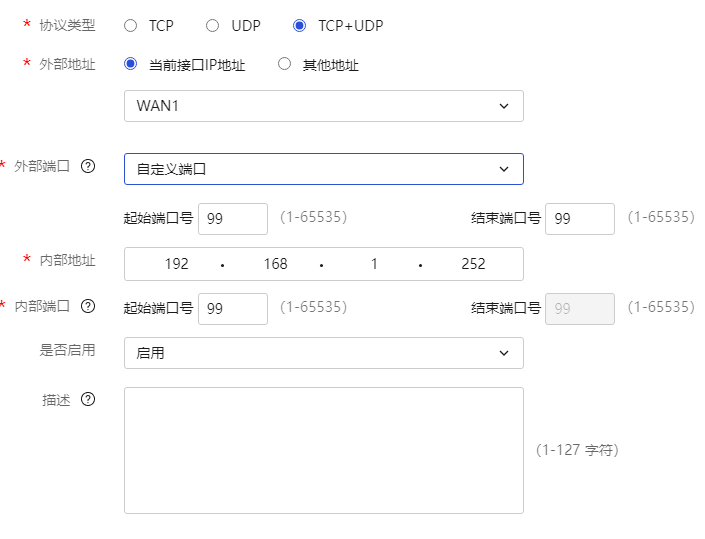Click the last IP octet 252
Image resolution: width=705 pixels, height=539 pixels.
[x=473, y=264]
